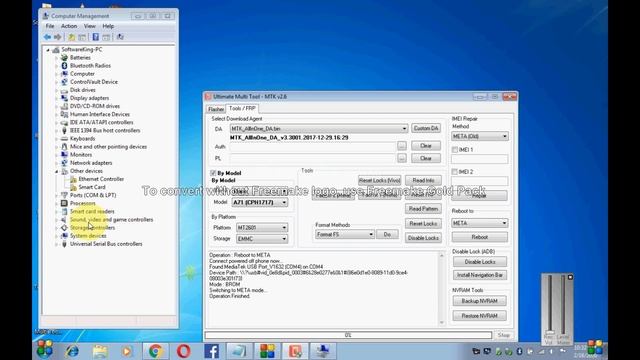Click the ControlVault Device icon
640x360 pixels.
coord(64,82)
